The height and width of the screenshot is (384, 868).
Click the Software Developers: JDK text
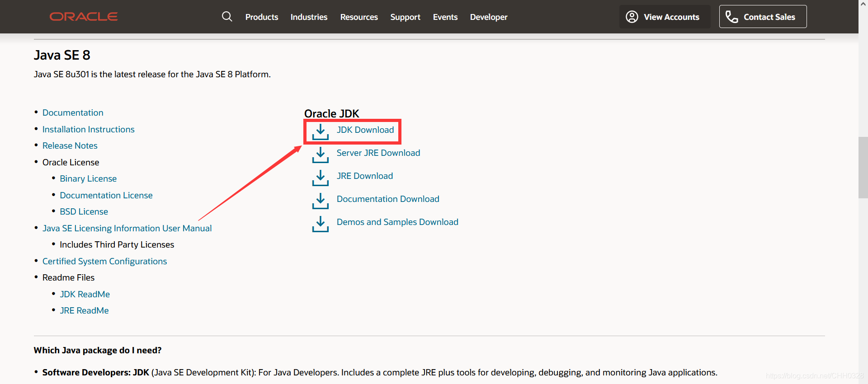pos(96,372)
